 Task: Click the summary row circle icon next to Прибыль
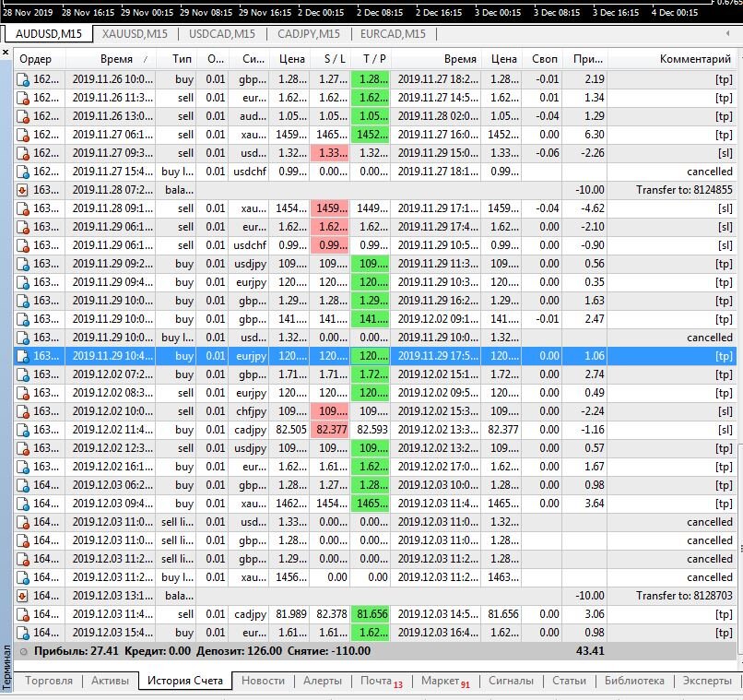coord(23,652)
